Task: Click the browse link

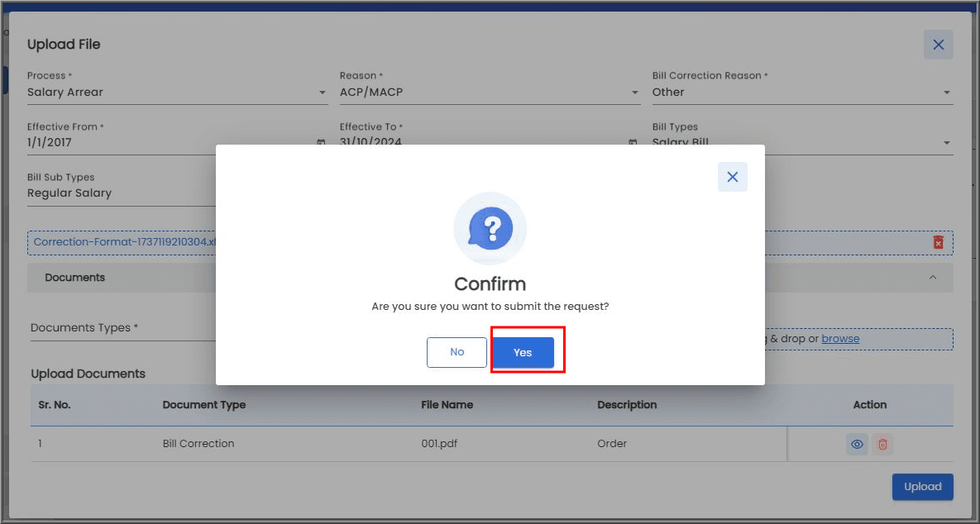Action: 840,339
